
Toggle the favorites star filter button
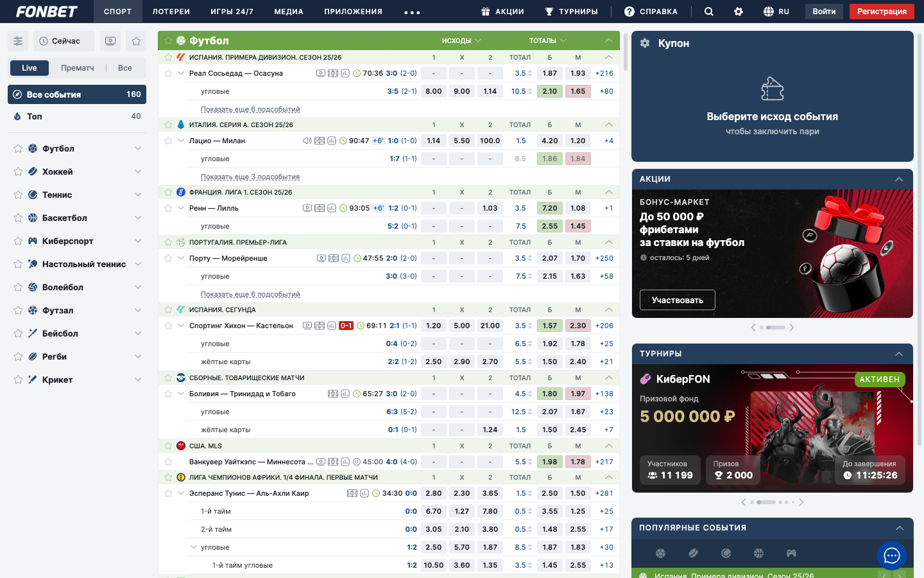click(136, 41)
